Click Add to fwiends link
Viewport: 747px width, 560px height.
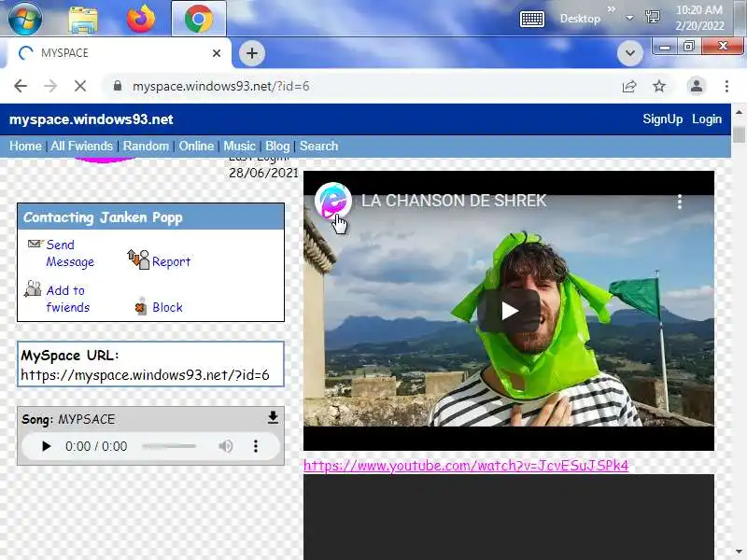[67, 299]
